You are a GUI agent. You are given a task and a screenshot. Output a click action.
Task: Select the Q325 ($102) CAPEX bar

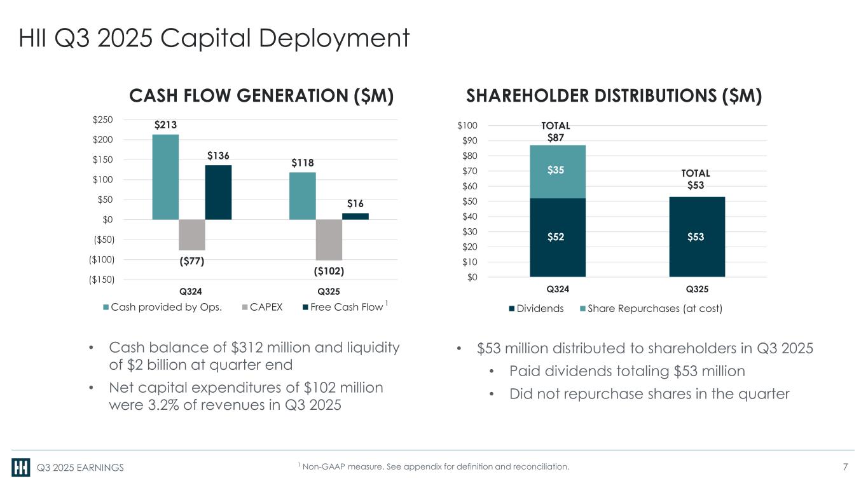pos(329,240)
